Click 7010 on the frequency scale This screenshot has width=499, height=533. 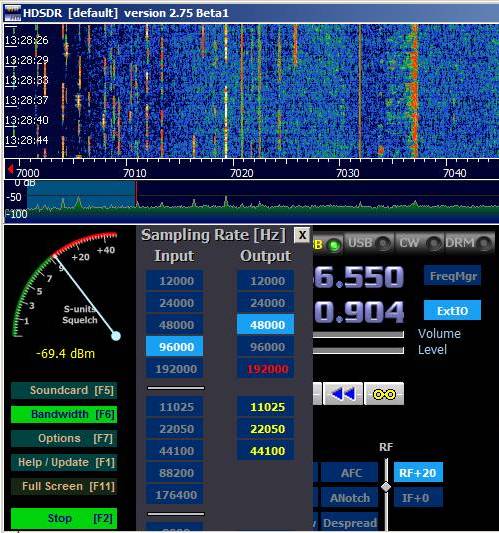pos(135,173)
